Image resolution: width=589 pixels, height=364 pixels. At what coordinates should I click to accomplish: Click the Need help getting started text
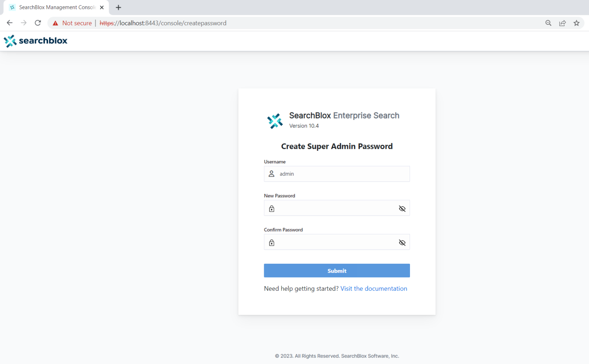301,289
